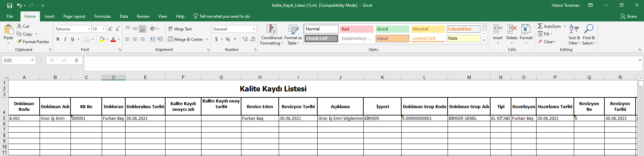Click the Save icon in title bar
Viewport: 644px width, 156px height.
tap(9, 5)
